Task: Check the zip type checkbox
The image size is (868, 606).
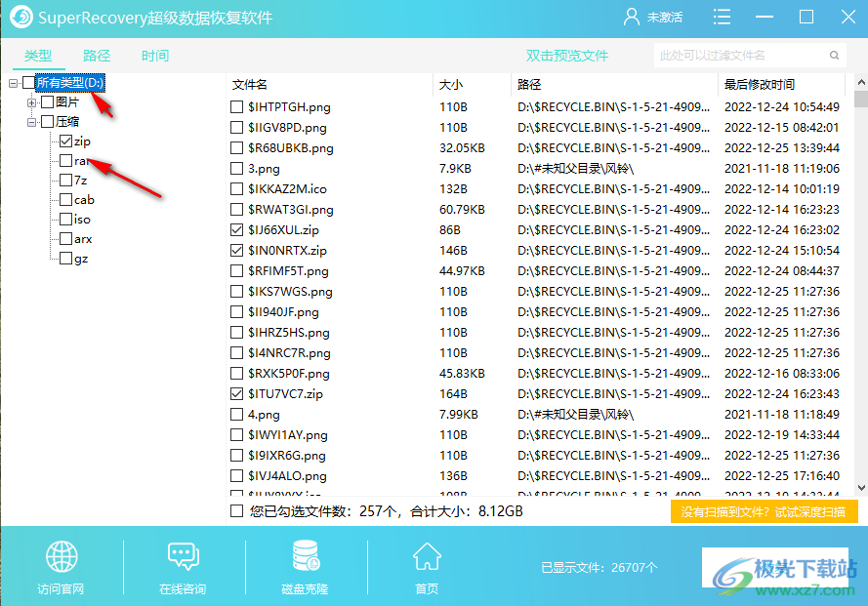Action: [x=65, y=141]
